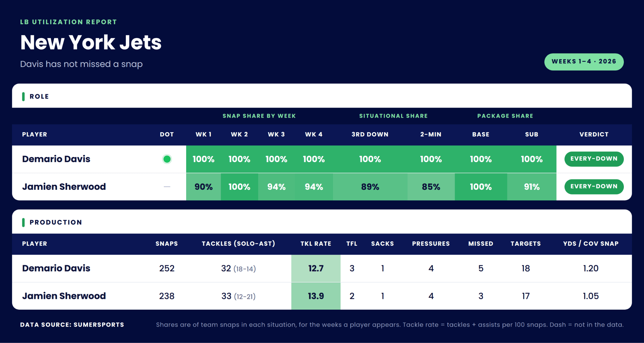The image size is (644, 343).
Task: Click the dash icon for Jamien Sherwood
Action: [x=167, y=187]
